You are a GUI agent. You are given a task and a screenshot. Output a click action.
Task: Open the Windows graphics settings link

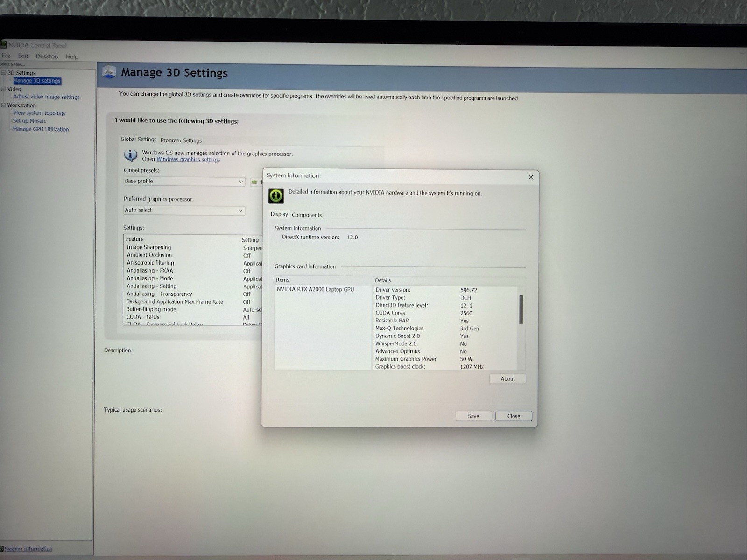click(188, 160)
